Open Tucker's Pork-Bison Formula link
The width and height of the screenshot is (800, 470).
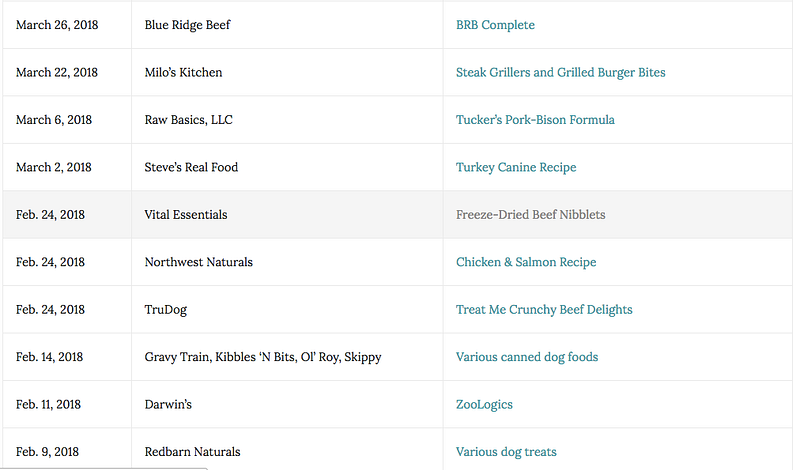click(x=535, y=120)
